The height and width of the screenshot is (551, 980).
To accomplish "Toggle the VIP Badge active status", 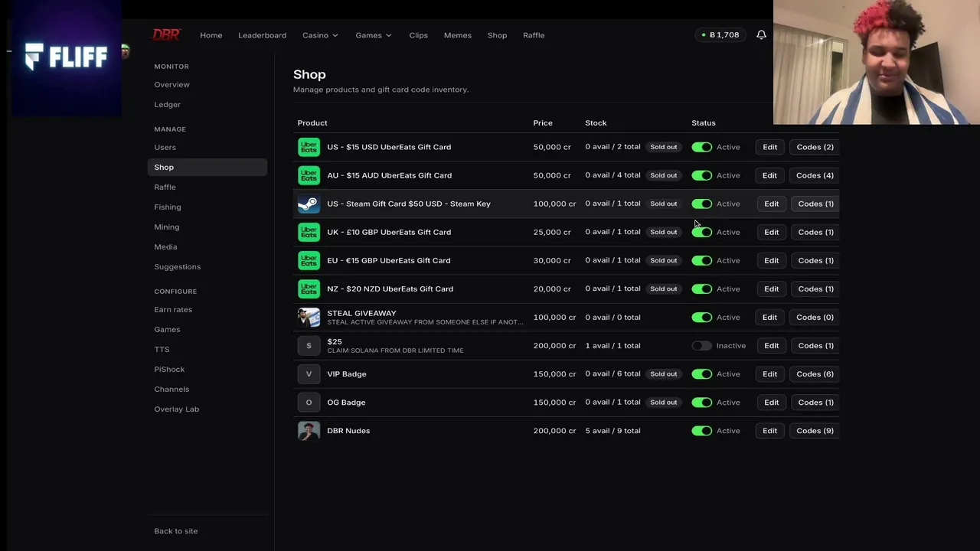I will pos(701,373).
